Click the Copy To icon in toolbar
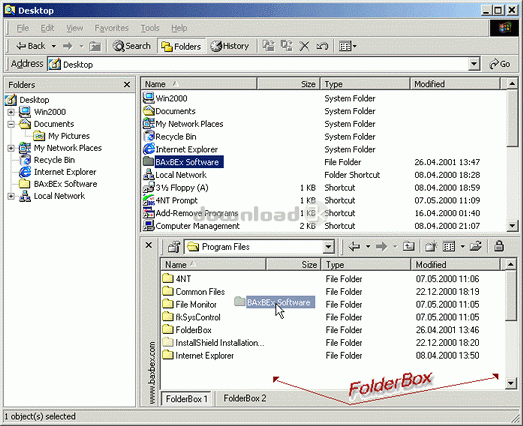523x426 pixels. click(x=287, y=46)
